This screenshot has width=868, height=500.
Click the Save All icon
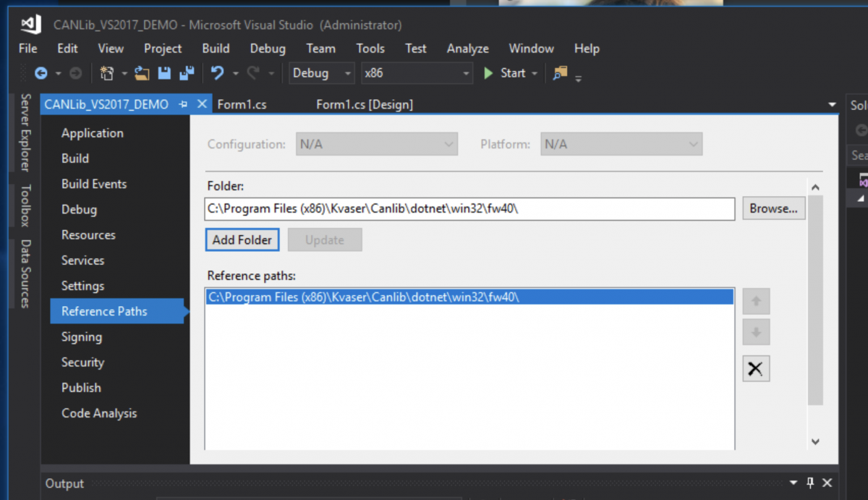pyautogui.click(x=186, y=72)
